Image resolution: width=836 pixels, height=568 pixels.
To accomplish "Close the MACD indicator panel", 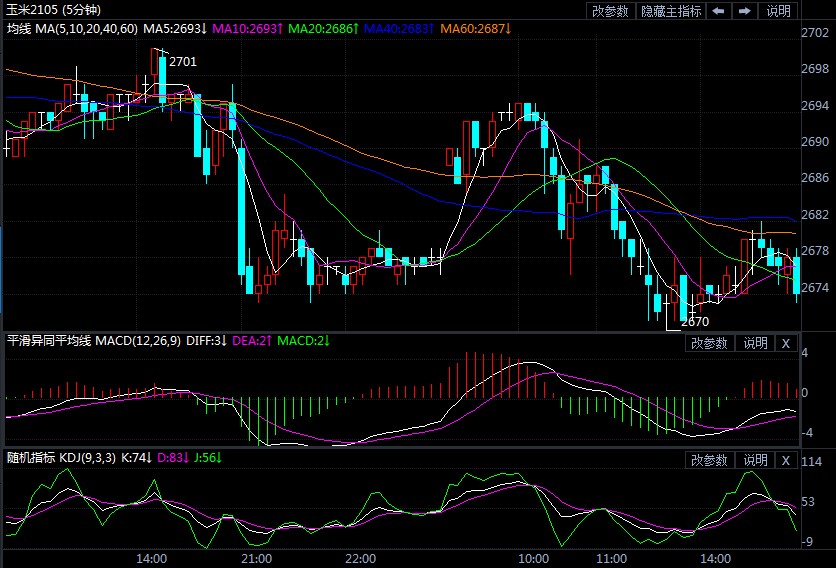I will pos(785,343).
